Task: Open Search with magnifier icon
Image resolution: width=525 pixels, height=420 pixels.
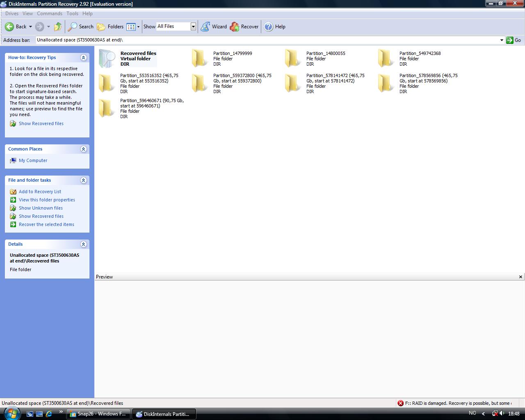Action: click(73, 27)
